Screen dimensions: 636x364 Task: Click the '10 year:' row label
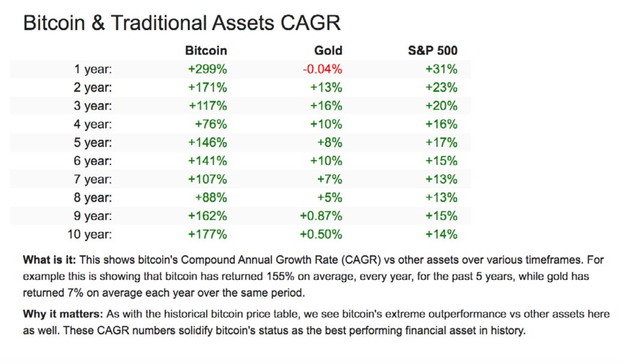(x=90, y=234)
